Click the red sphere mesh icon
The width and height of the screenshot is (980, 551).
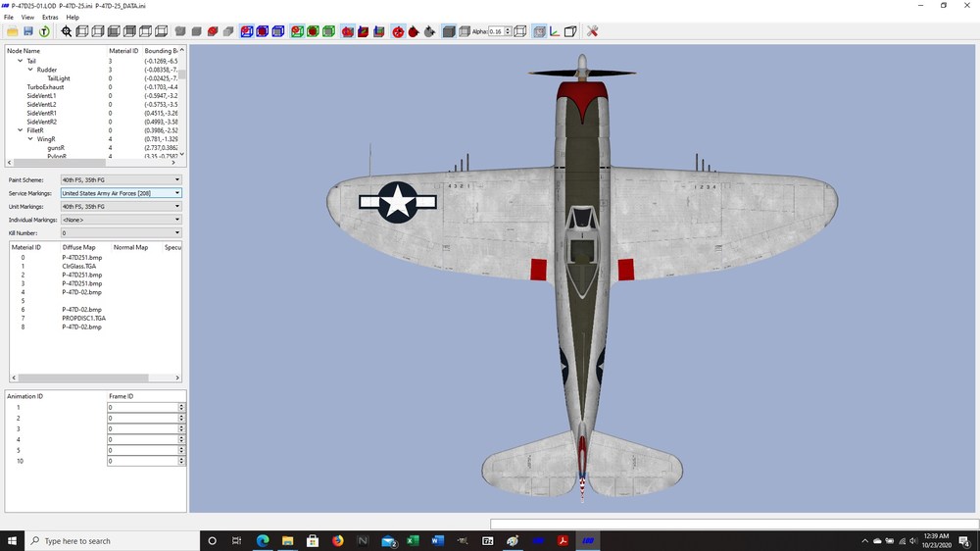click(398, 31)
